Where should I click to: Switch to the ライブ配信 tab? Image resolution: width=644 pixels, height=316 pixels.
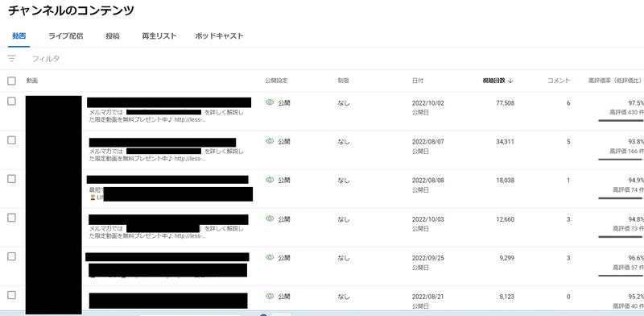coord(66,36)
